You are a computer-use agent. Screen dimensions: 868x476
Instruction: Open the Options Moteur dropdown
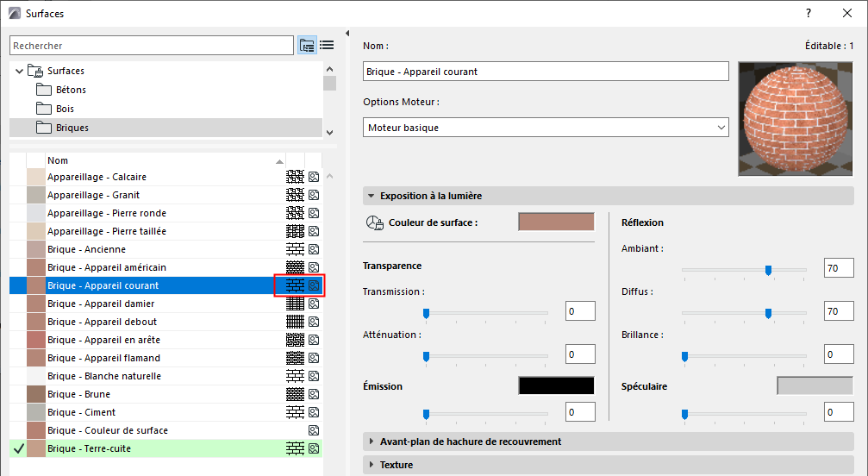click(x=546, y=128)
